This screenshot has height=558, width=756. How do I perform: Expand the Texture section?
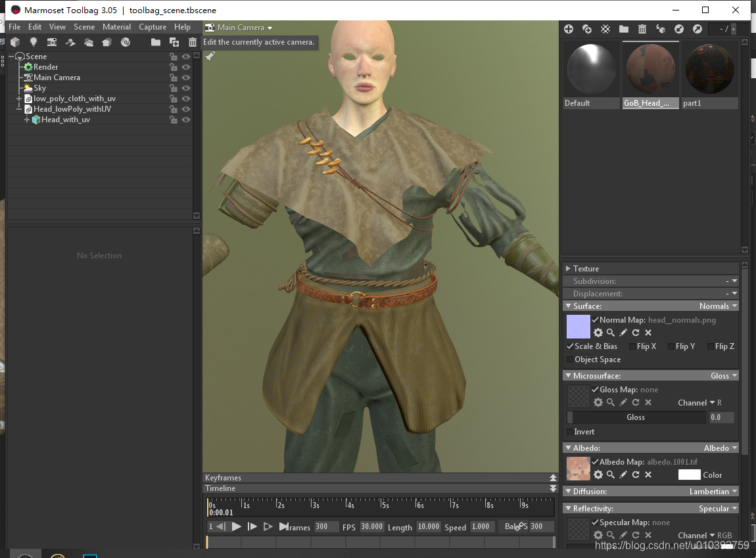point(569,268)
